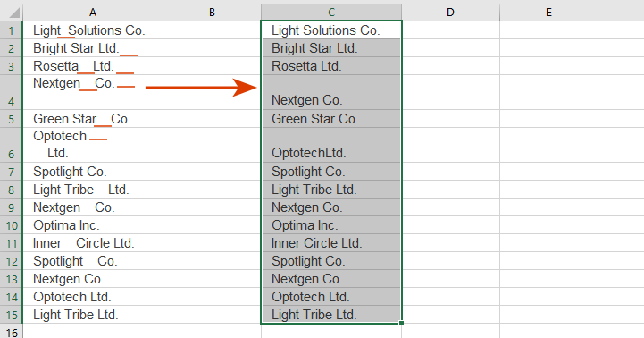Click cell C15 'Light Tribe Ltd.'
This screenshot has width=644, height=338.
pos(331,315)
